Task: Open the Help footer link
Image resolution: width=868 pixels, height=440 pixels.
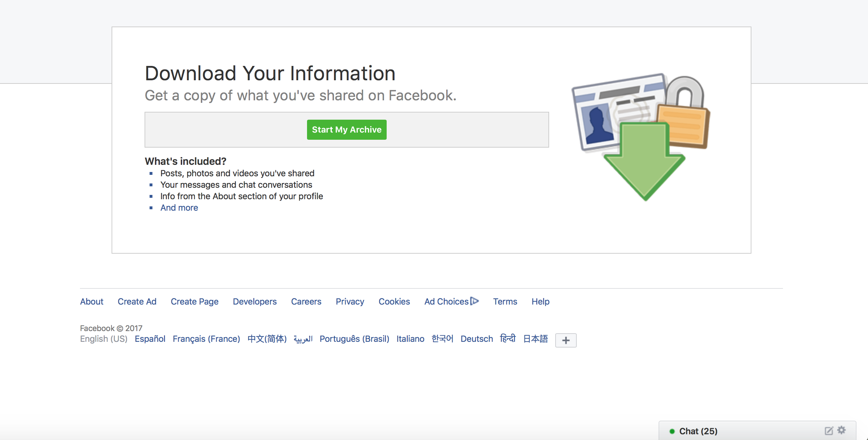Action: 541,302
